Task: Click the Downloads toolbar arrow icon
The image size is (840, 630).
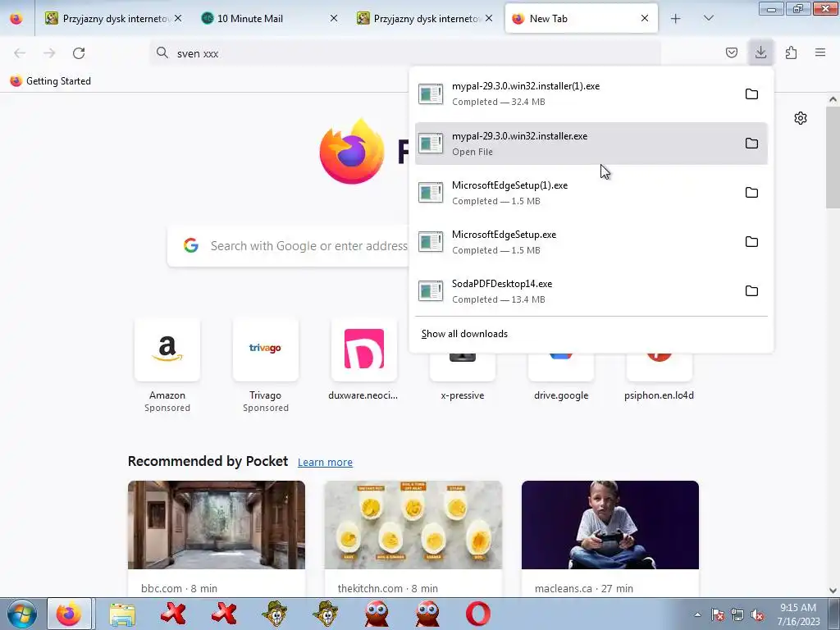Action: tap(760, 52)
